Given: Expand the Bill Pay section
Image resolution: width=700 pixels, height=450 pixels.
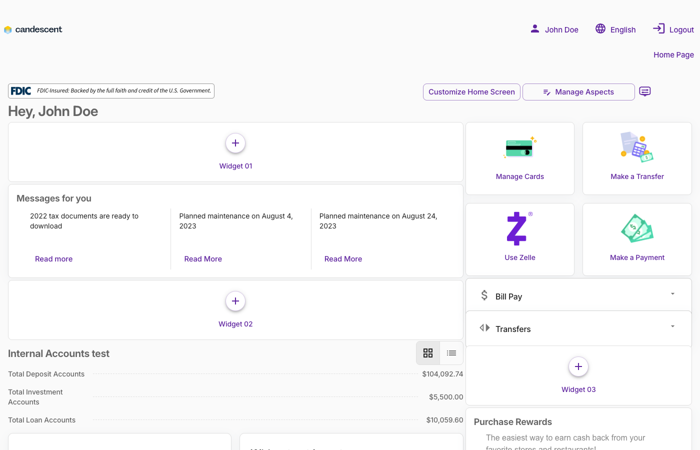Looking at the screenshot, I should point(672,294).
